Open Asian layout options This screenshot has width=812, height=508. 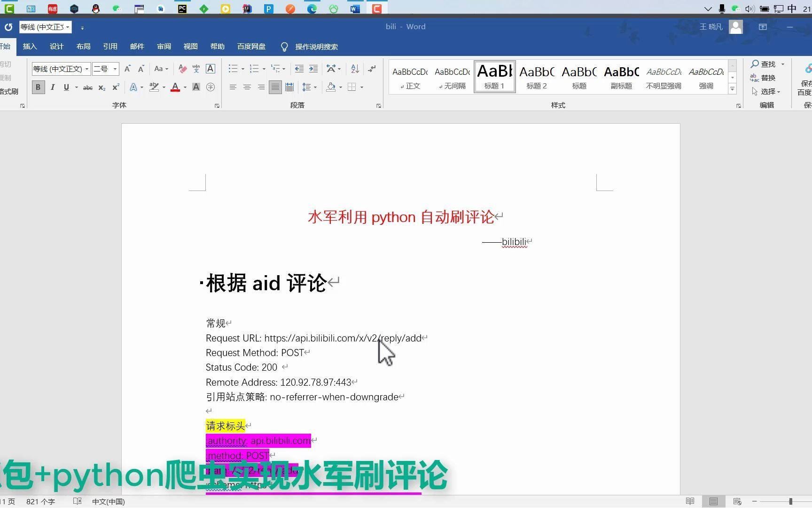click(x=331, y=69)
